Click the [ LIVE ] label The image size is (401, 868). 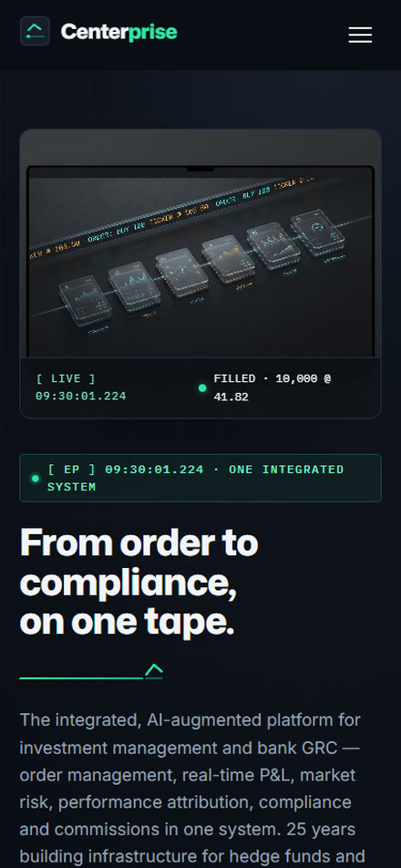(x=66, y=379)
